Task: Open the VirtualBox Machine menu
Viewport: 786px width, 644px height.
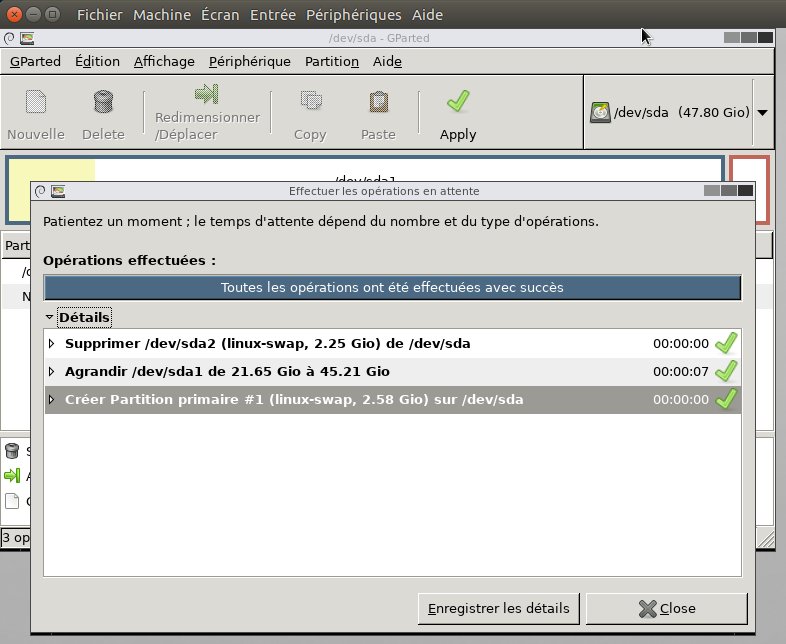Action: [x=162, y=15]
